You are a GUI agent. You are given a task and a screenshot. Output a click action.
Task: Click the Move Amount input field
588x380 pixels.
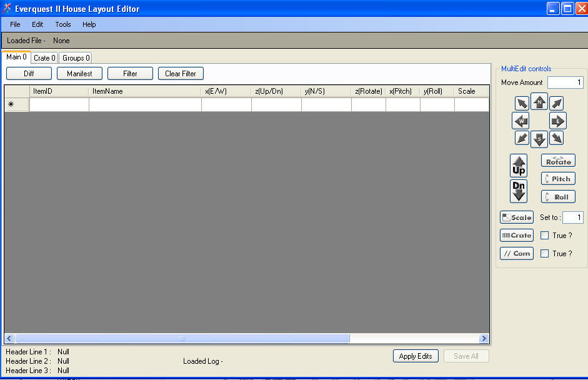(x=565, y=82)
